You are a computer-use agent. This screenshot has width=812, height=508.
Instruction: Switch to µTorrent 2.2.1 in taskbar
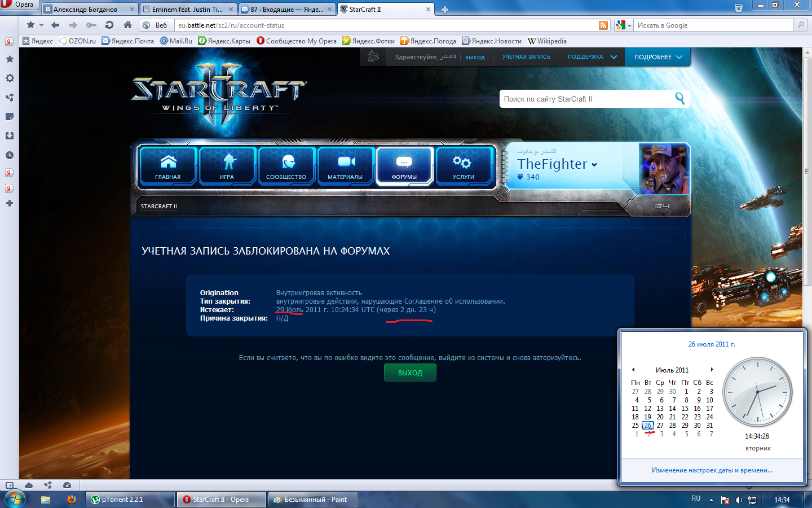click(x=131, y=500)
